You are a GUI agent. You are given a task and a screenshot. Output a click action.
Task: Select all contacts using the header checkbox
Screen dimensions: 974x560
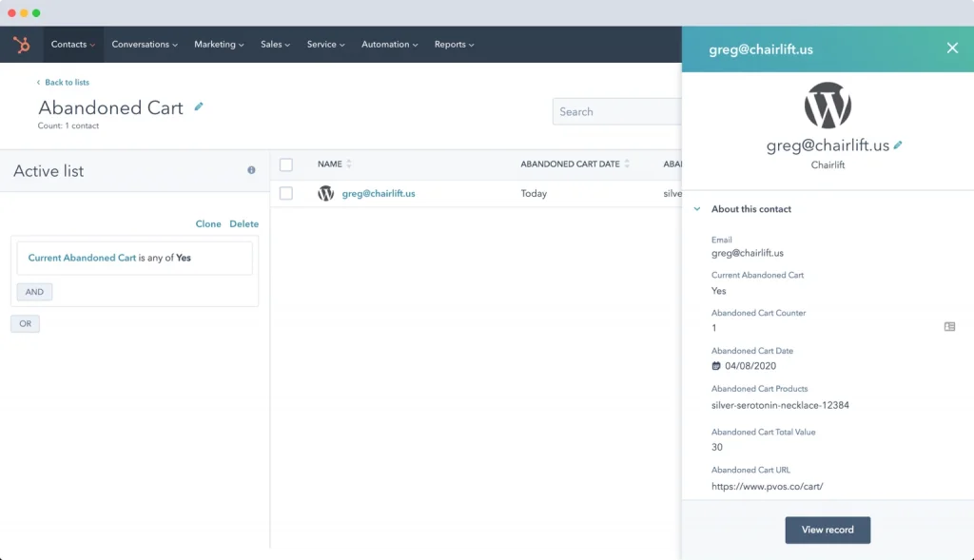click(286, 164)
